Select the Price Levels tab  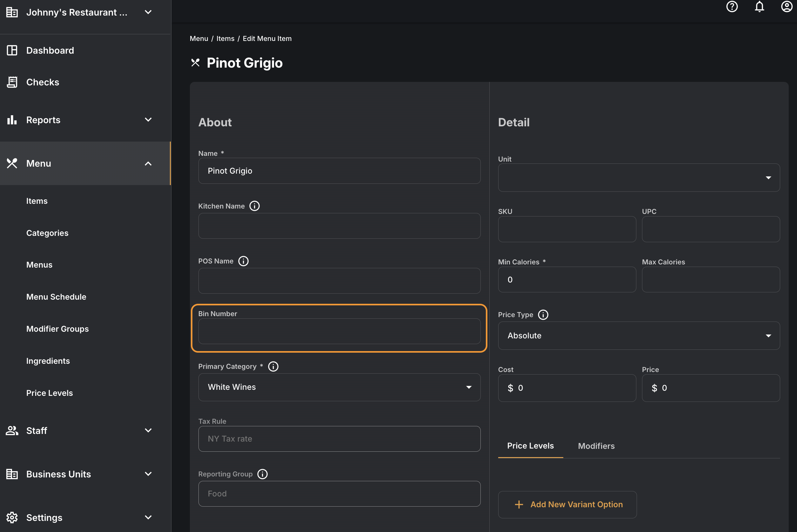[530, 446]
